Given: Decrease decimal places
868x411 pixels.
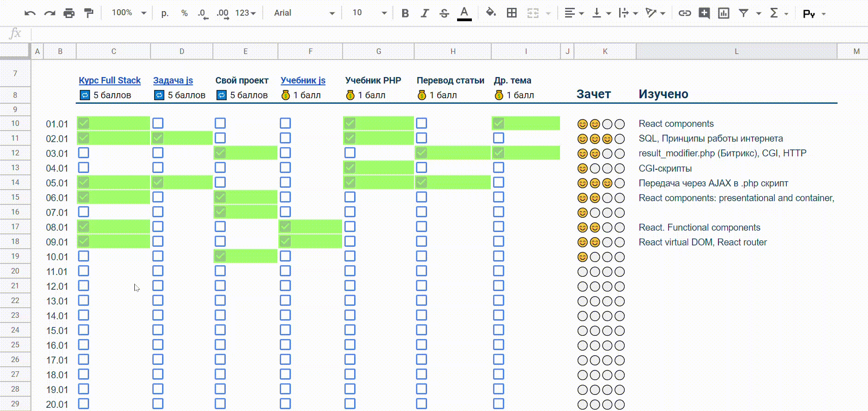Looking at the screenshot, I should pyautogui.click(x=203, y=13).
